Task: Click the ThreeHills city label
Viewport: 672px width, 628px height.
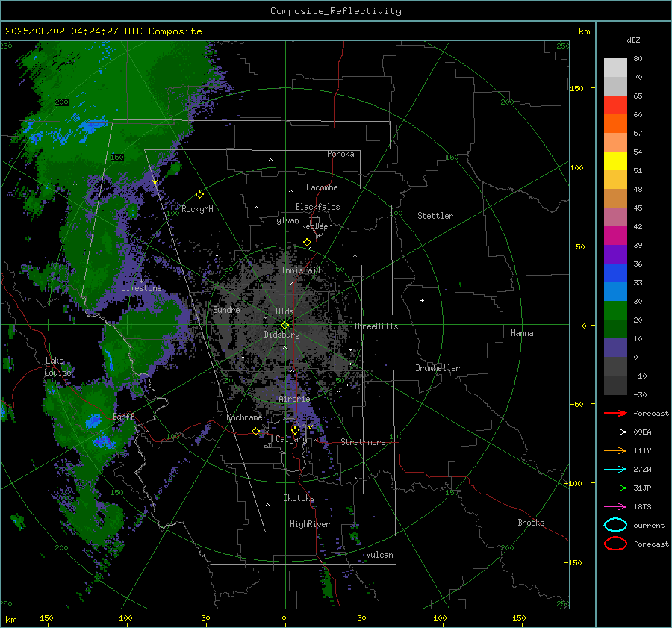Action: (376, 326)
